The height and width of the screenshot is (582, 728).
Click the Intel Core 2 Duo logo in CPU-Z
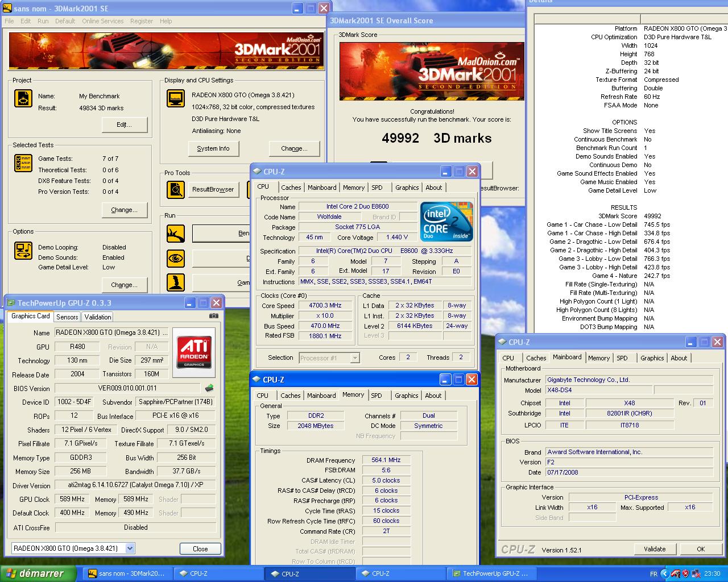[446, 222]
